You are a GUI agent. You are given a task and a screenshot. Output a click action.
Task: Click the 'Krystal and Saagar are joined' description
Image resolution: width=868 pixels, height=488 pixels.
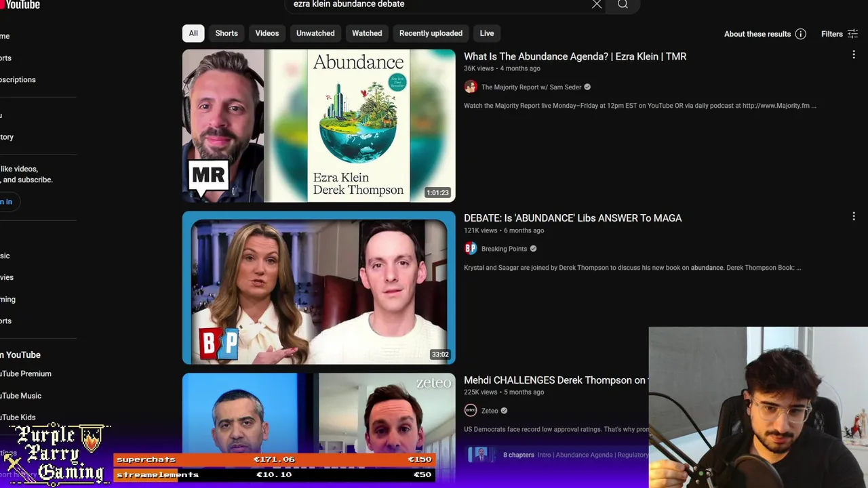pyautogui.click(x=633, y=268)
